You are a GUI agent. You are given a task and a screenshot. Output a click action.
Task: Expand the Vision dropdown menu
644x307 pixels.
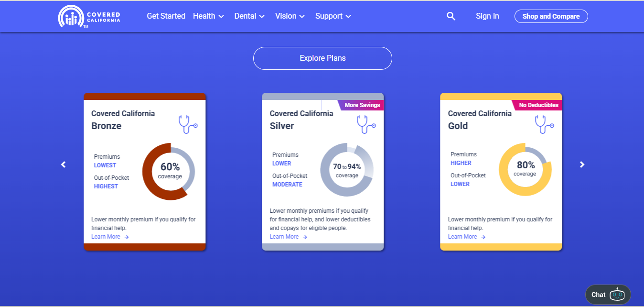point(290,16)
